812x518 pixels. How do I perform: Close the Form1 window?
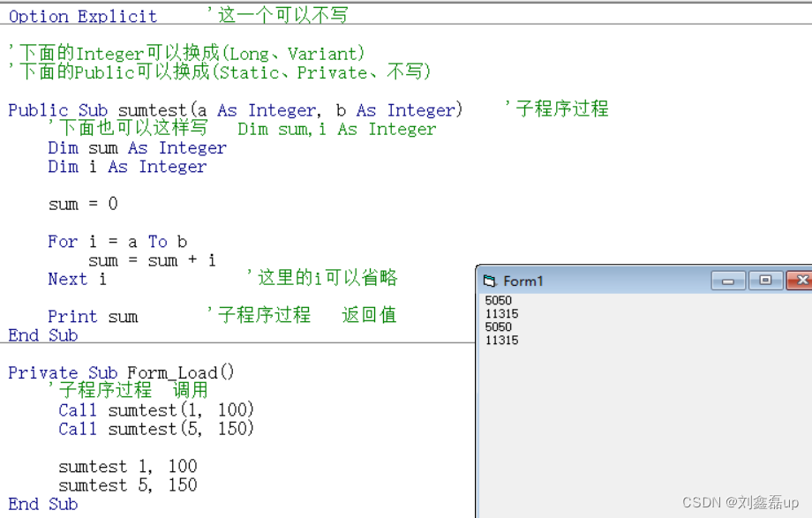point(801,281)
